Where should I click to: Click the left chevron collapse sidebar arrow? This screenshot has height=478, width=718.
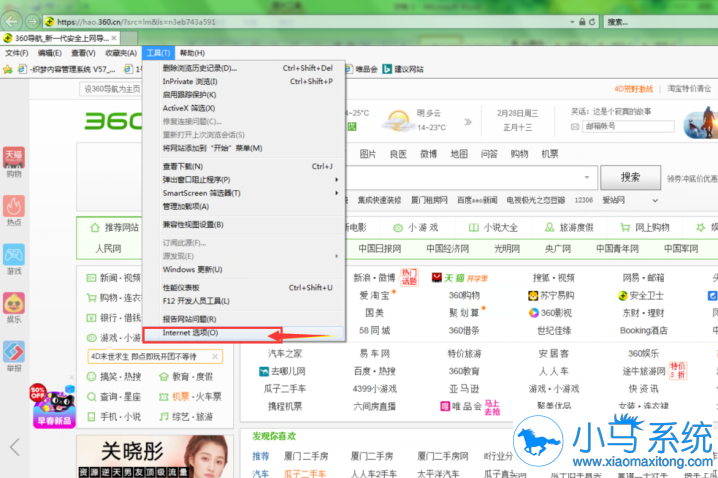click(15, 447)
